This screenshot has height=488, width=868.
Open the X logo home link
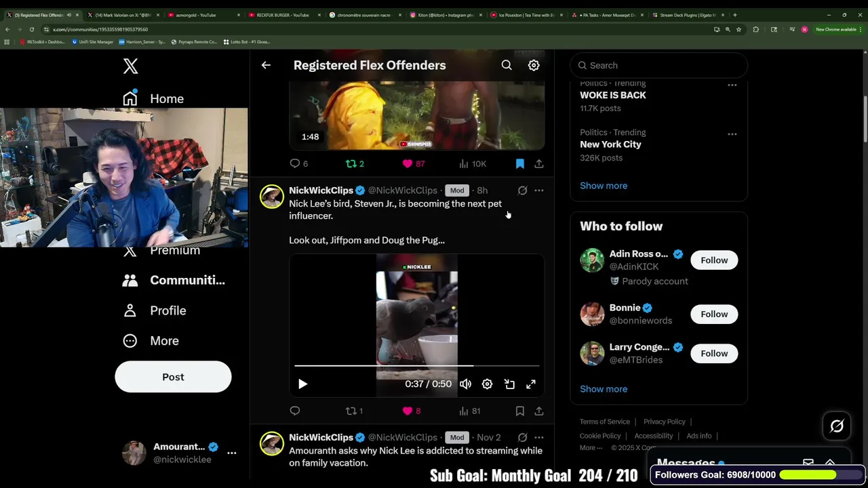130,66
